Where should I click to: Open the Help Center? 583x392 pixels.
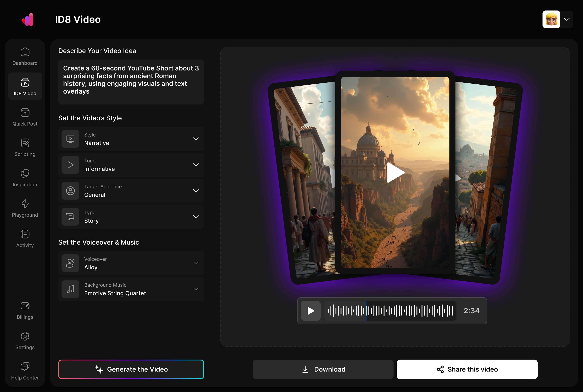click(25, 371)
